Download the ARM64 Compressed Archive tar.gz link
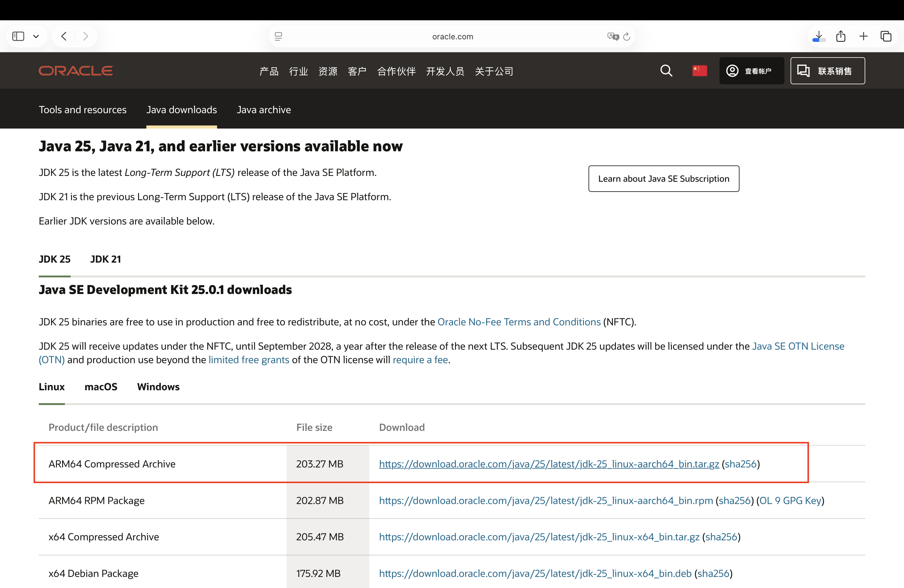Viewport: 904px width, 588px height. click(549, 464)
